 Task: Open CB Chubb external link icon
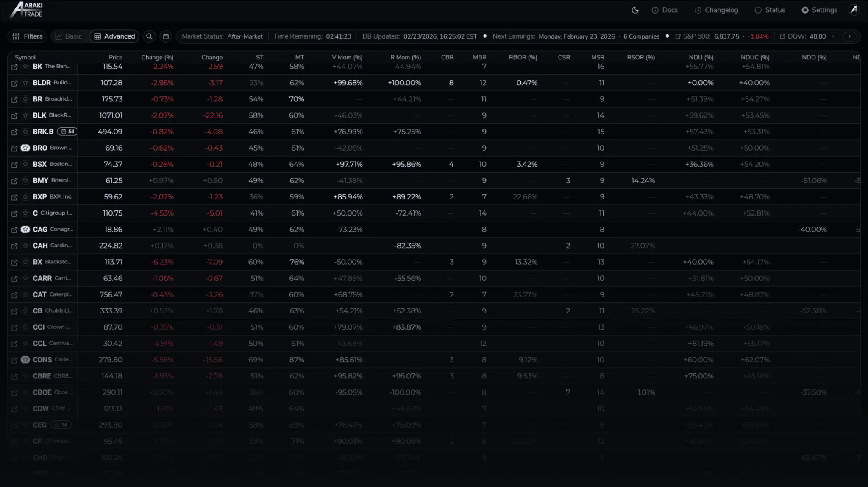(x=14, y=311)
